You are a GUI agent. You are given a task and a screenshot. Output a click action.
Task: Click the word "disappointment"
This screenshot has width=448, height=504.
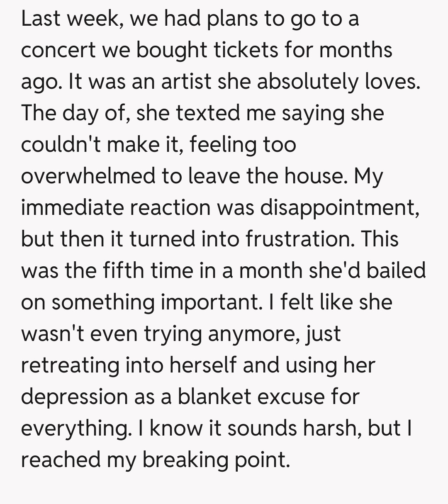[339, 208]
